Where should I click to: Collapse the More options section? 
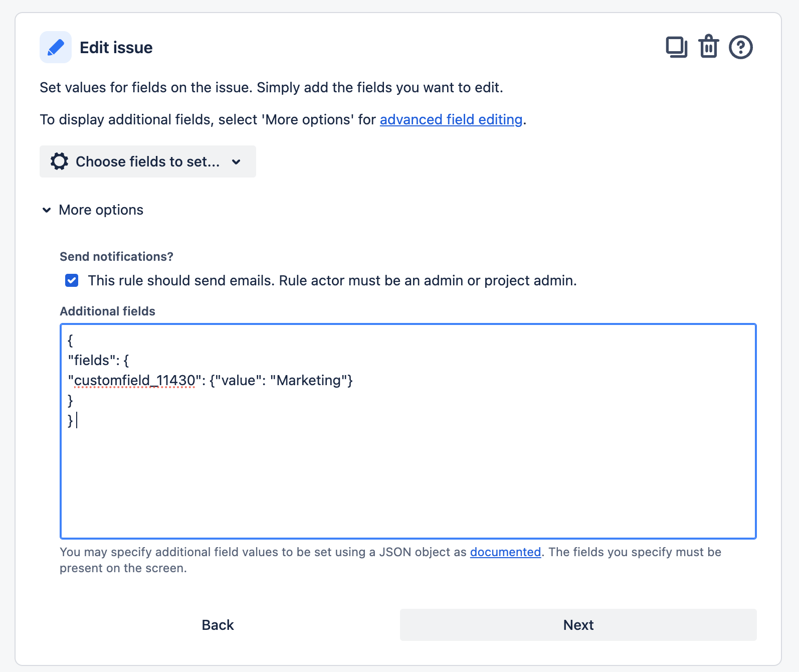pyautogui.click(x=93, y=210)
